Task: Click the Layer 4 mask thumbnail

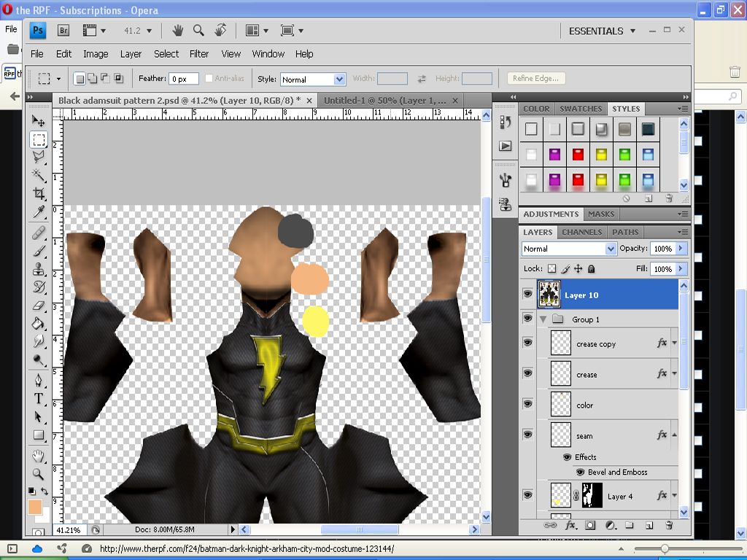Action: point(592,496)
